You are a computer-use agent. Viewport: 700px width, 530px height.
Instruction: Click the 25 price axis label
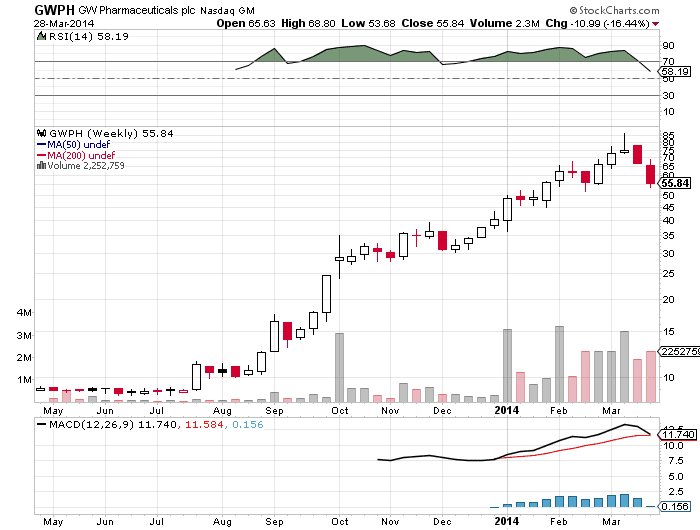[x=668, y=273]
